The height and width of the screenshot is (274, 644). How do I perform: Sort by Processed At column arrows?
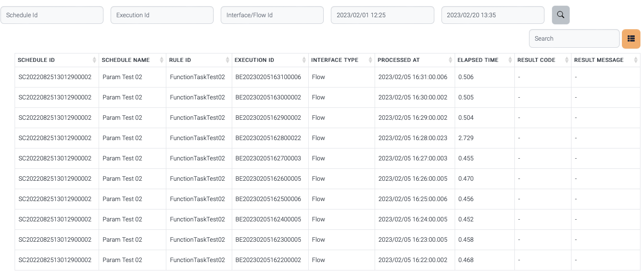[450, 60]
